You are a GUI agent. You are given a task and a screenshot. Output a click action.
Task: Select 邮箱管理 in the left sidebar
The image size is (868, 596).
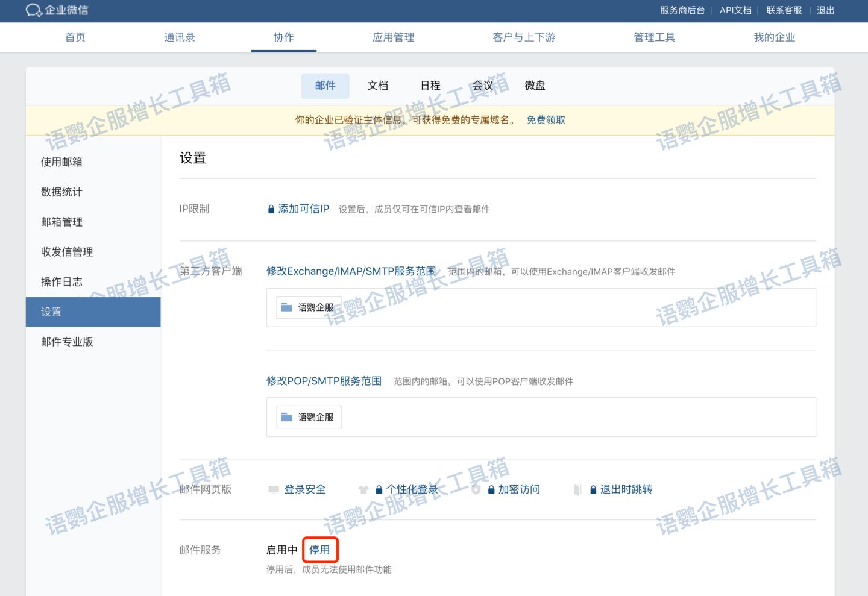61,222
